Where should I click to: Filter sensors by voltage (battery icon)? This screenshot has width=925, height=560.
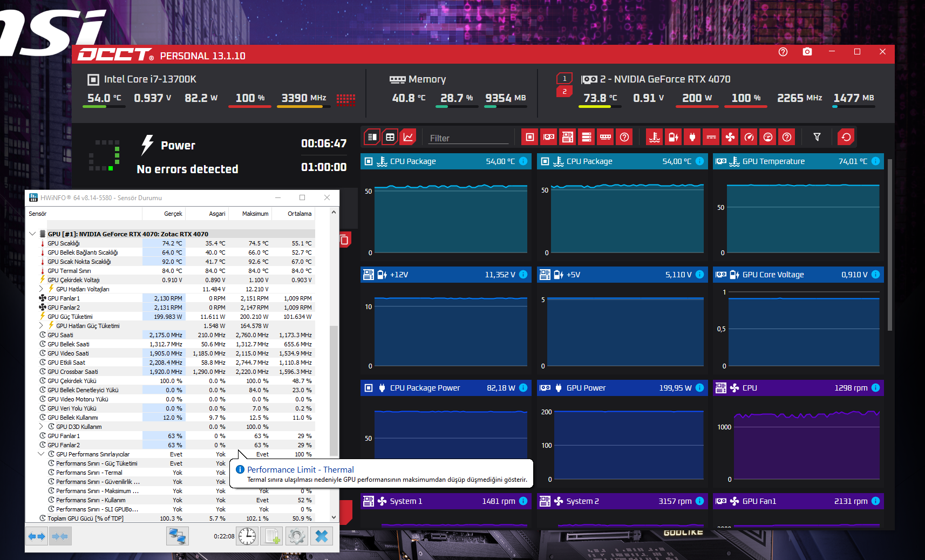click(674, 137)
